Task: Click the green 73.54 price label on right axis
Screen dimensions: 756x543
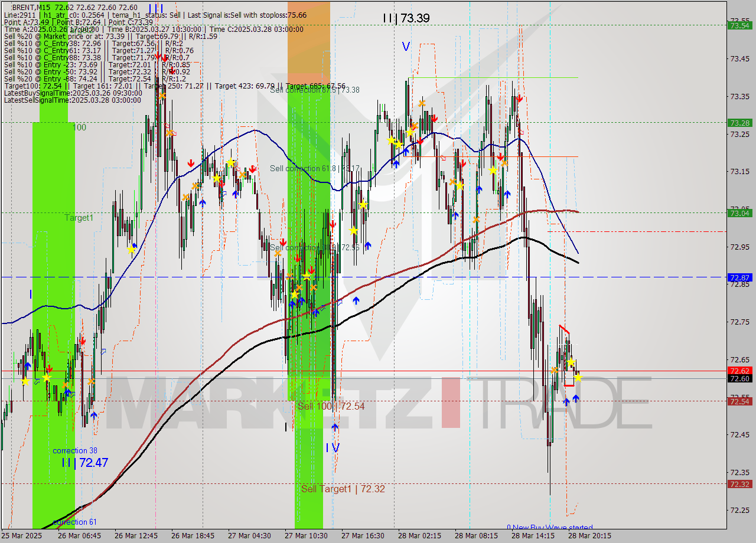Action: pos(741,25)
